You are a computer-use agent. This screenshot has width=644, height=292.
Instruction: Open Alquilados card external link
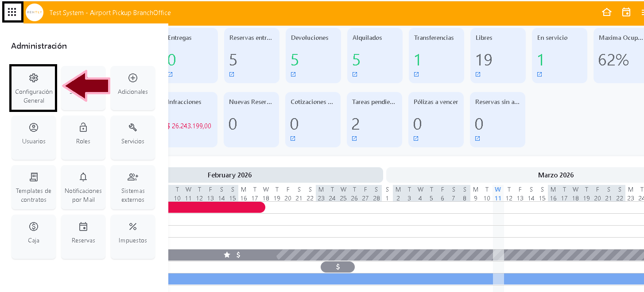[355, 74]
